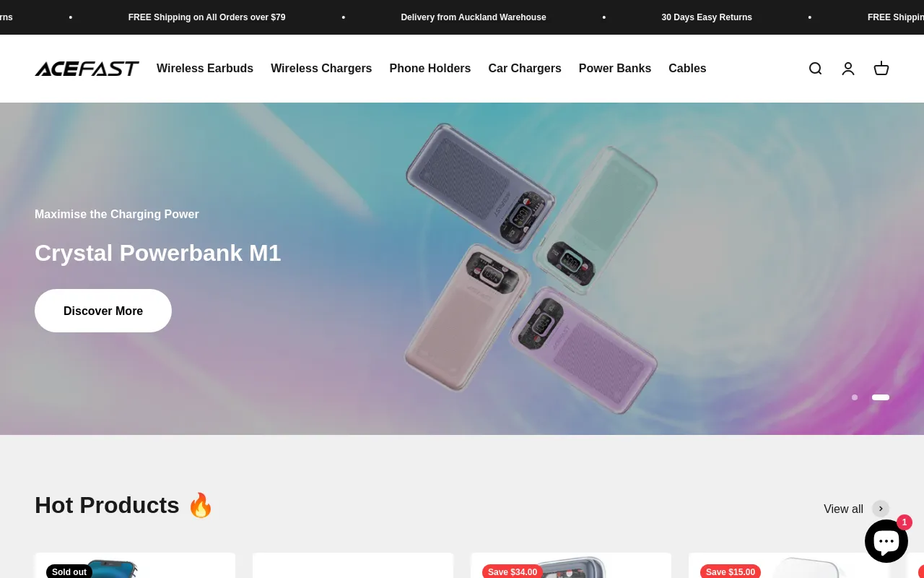Open the Power Banks menu item

[615, 69]
